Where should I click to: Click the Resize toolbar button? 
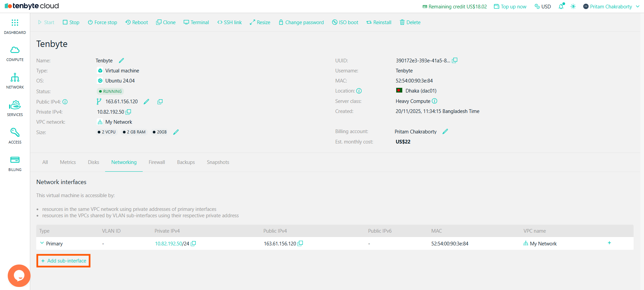[x=260, y=22]
